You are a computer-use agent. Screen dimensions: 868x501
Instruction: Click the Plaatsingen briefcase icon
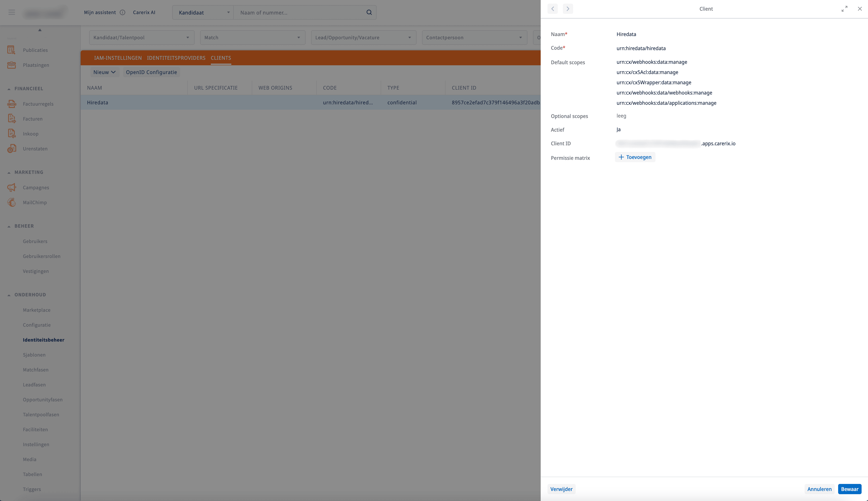pyautogui.click(x=11, y=65)
